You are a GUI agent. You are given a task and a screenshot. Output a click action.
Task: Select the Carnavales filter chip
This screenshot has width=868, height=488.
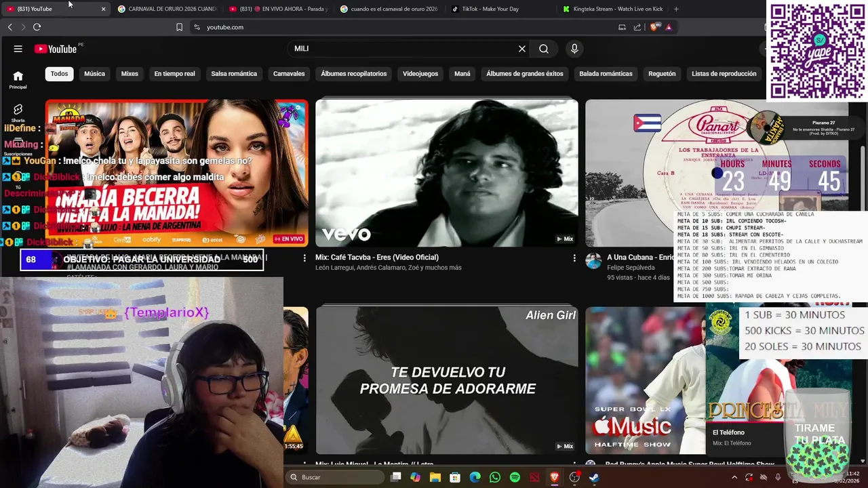tap(289, 74)
